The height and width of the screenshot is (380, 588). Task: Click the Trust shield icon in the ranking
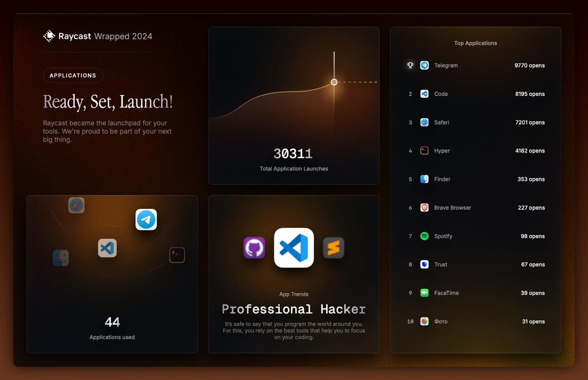pyautogui.click(x=424, y=265)
